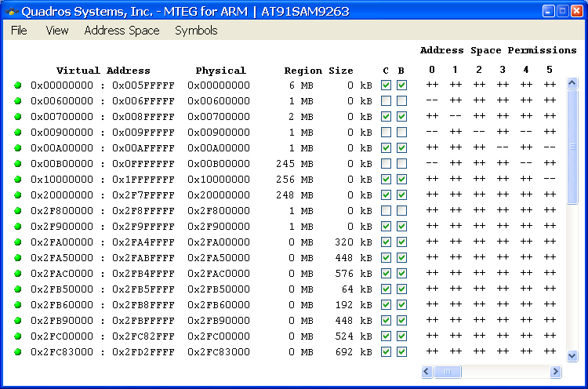Click the Physical column header
588x389 pixels.
point(220,71)
